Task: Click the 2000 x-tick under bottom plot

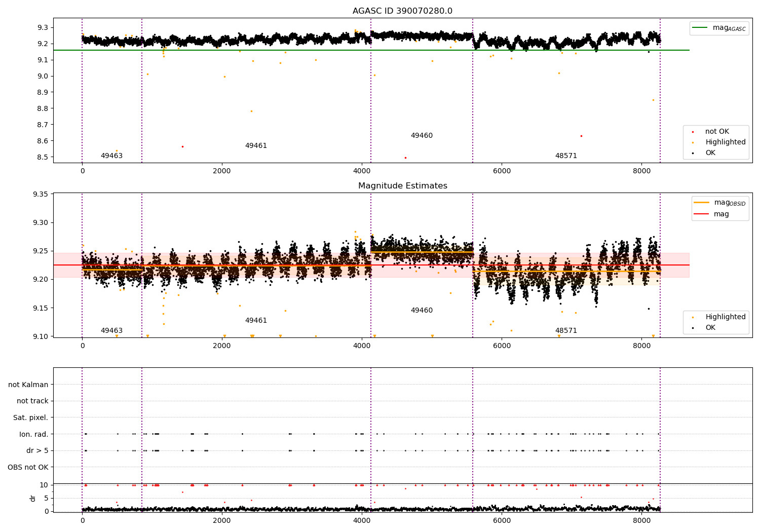Action: (x=222, y=521)
